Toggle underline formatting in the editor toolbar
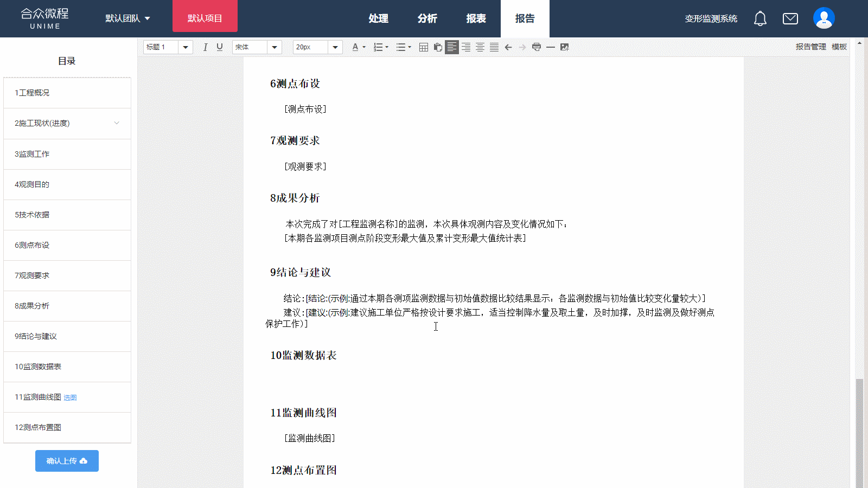Screen dimensions: 868x488 coord(220,47)
